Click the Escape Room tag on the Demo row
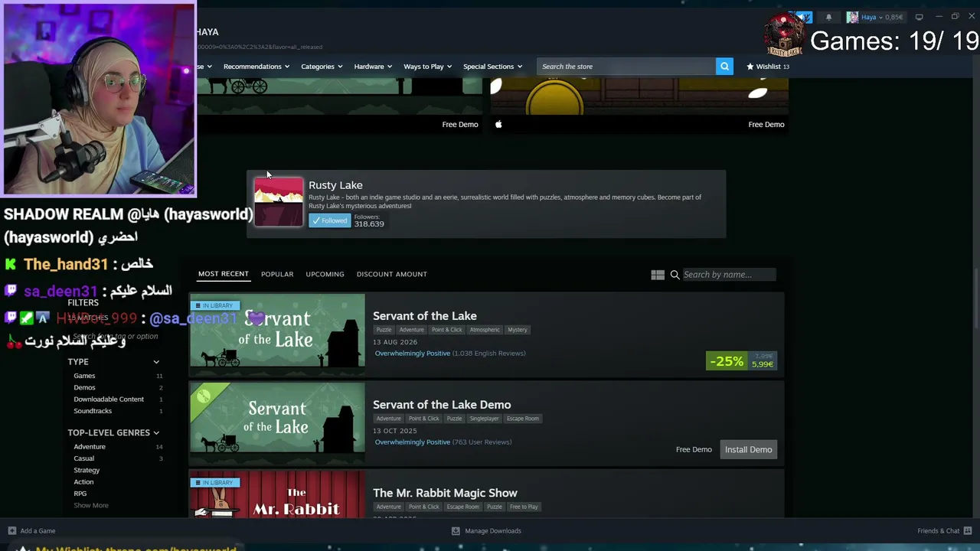 click(523, 419)
